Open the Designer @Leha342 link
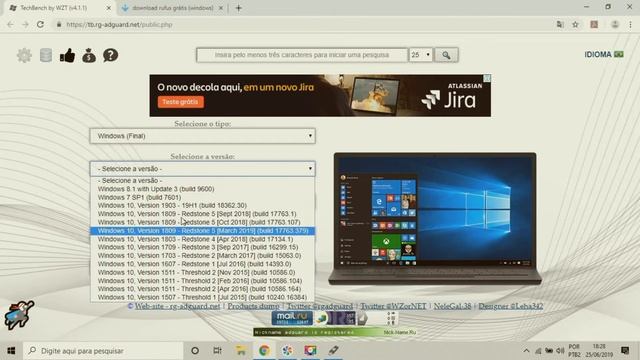Viewport: 640px width, 360px height. [x=511, y=306]
